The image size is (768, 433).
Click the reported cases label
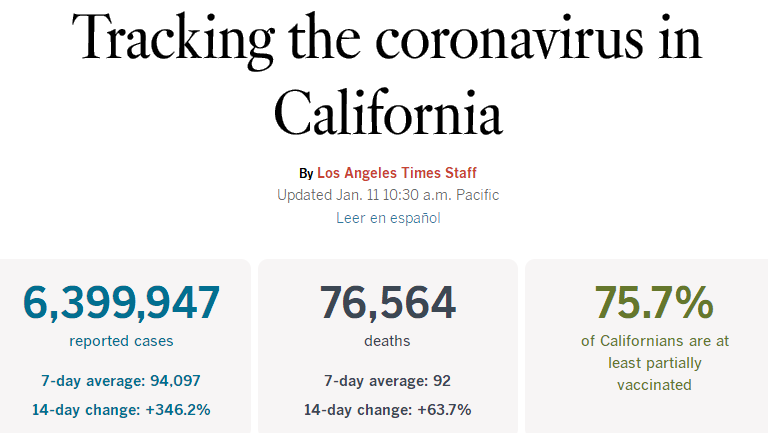(x=121, y=341)
